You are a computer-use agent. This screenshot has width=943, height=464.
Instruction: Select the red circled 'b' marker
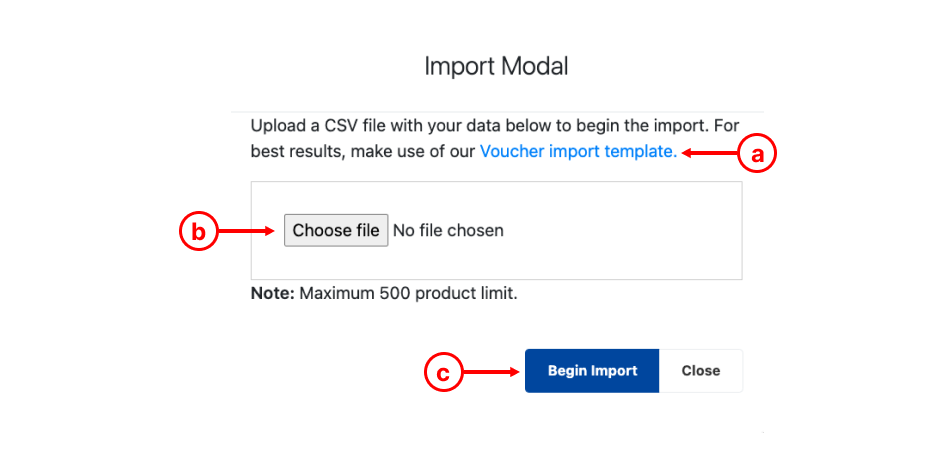tap(198, 232)
